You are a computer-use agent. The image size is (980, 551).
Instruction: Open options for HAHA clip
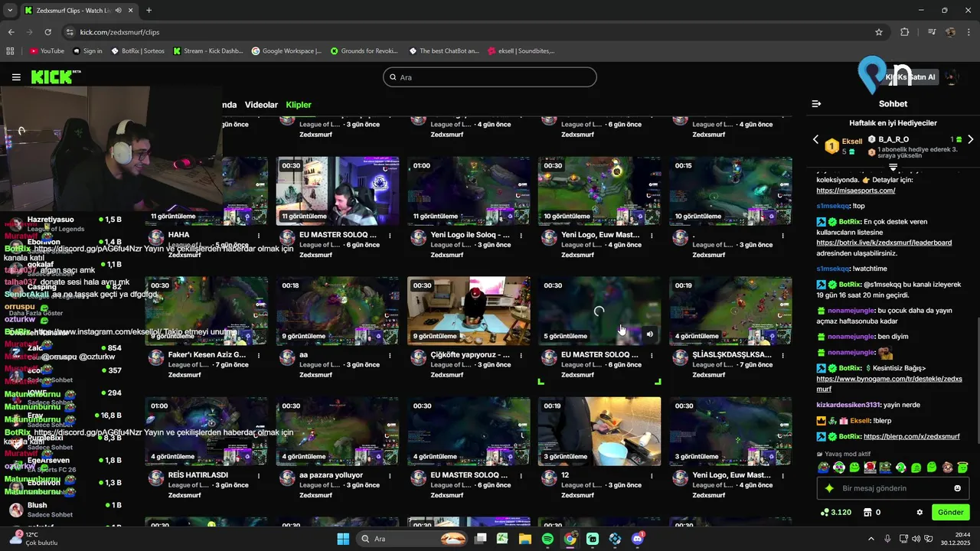click(259, 235)
